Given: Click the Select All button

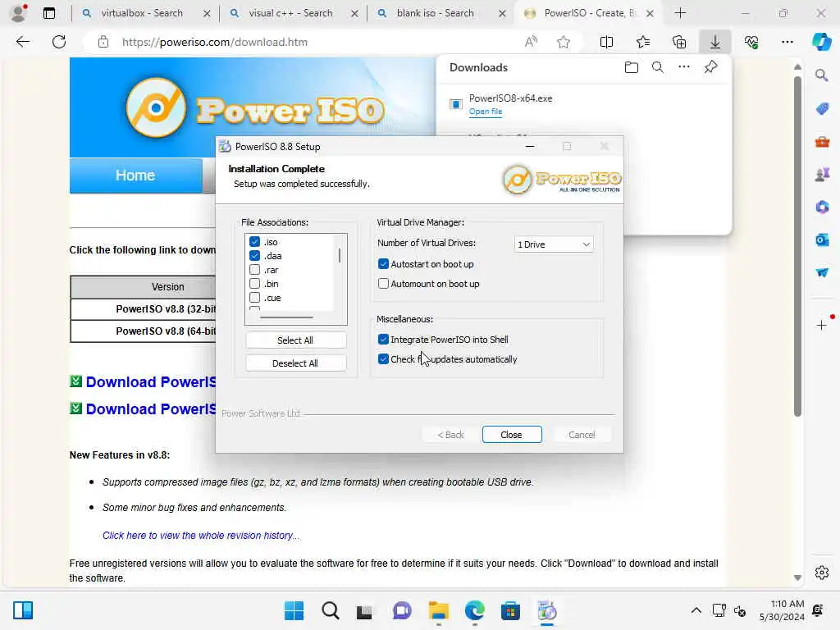Looking at the screenshot, I should (295, 340).
